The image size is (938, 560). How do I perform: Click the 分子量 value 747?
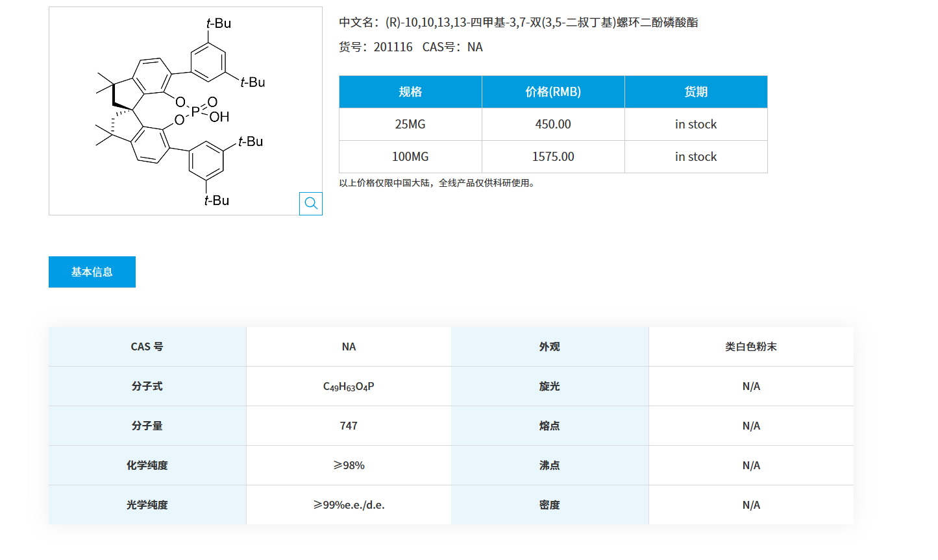pos(349,426)
